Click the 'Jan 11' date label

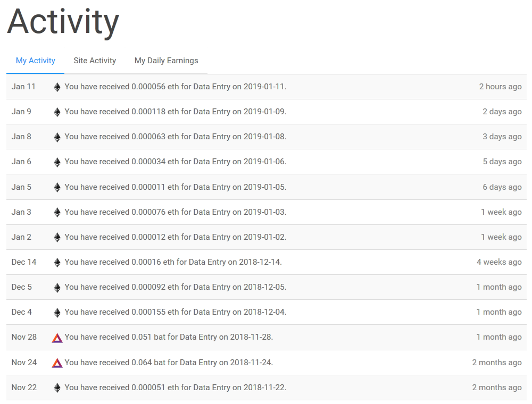tap(23, 87)
